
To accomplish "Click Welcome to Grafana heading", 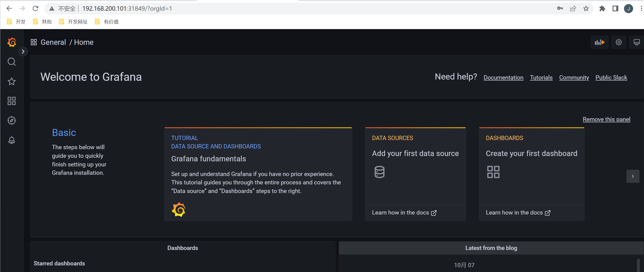I will [91, 77].
